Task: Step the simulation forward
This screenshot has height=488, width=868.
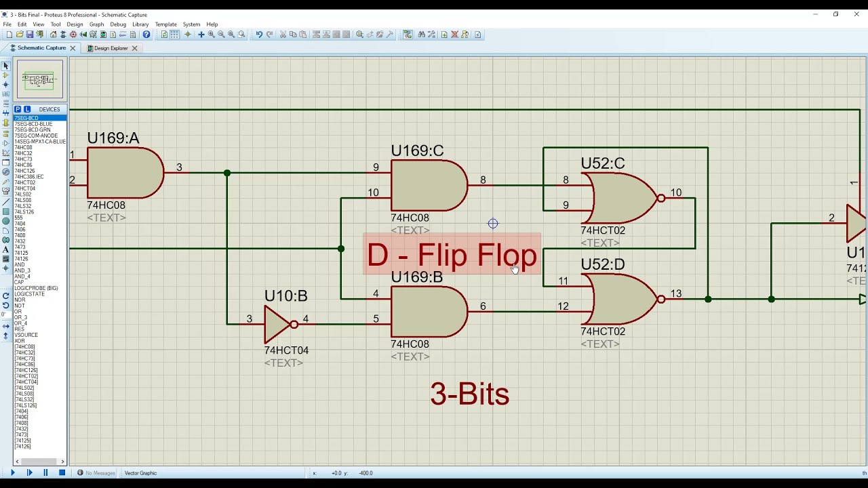Action: (x=29, y=473)
